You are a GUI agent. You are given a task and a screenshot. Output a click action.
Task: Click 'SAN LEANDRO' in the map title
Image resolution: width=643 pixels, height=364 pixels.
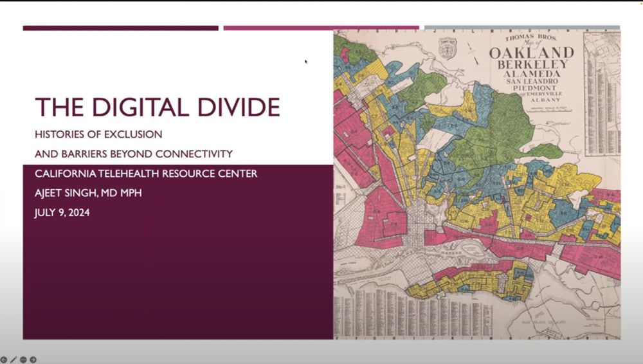[x=532, y=82]
